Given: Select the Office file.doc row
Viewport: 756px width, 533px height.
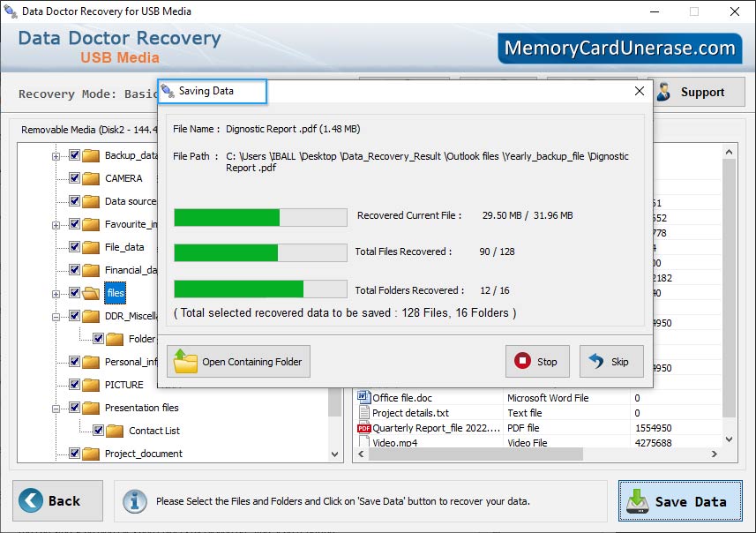Looking at the screenshot, I should (537, 398).
